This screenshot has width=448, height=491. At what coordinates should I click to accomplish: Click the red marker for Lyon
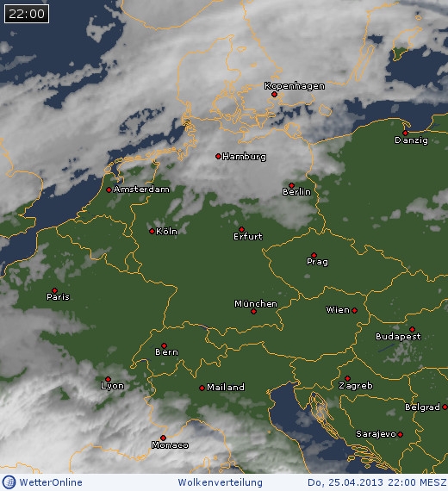pos(108,379)
